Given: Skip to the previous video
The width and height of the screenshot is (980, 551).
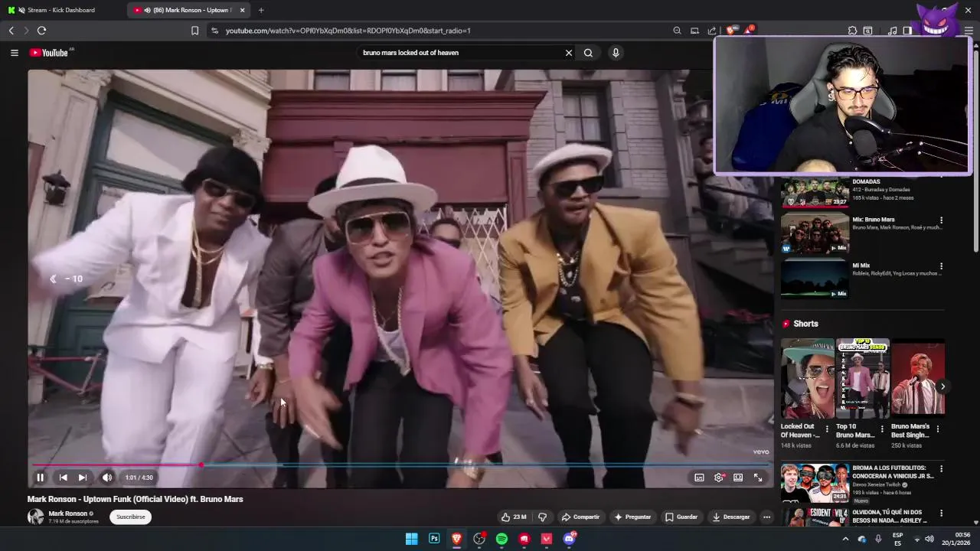Looking at the screenshot, I should (63, 478).
